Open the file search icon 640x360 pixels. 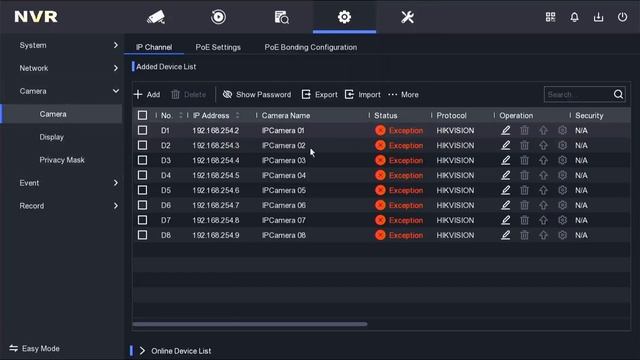[x=281, y=17]
